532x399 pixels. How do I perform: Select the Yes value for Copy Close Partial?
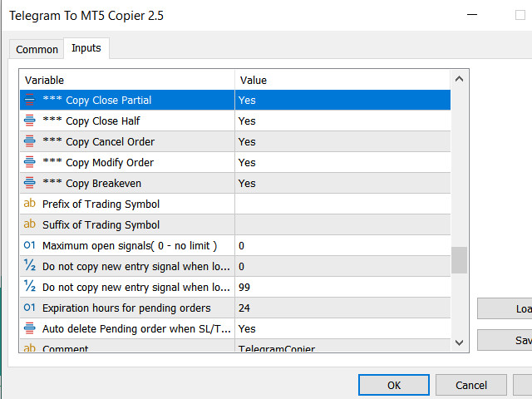(x=342, y=100)
